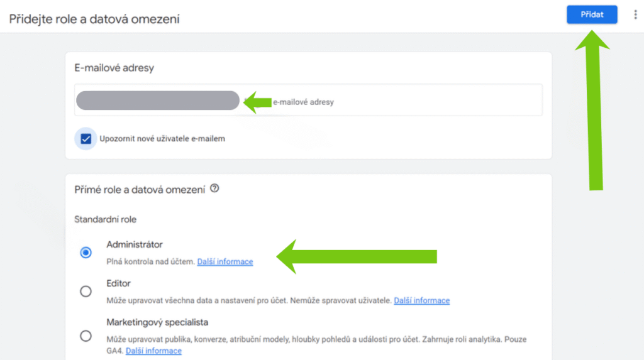Follow Další informace link under Marketingový specialista
This screenshot has height=360, width=644.
153,350
